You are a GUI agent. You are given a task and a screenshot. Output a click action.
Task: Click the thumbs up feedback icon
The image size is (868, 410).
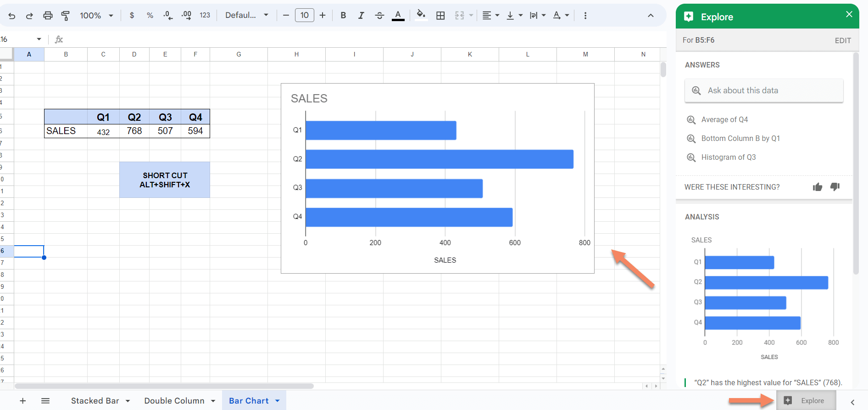coord(818,187)
